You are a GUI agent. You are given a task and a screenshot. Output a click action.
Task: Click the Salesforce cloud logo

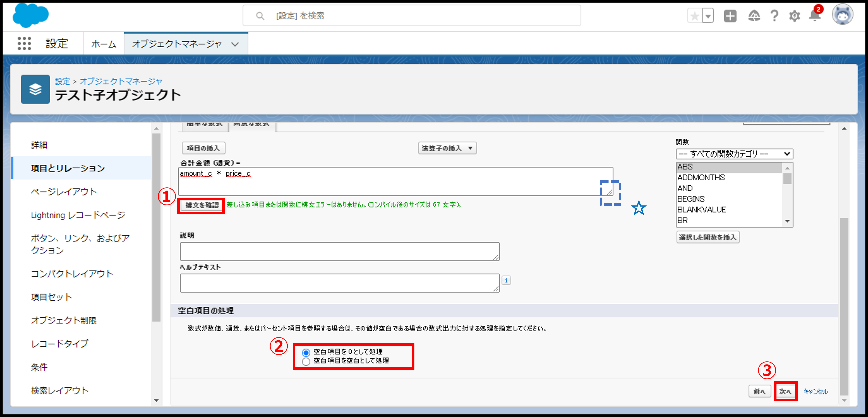point(31,15)
